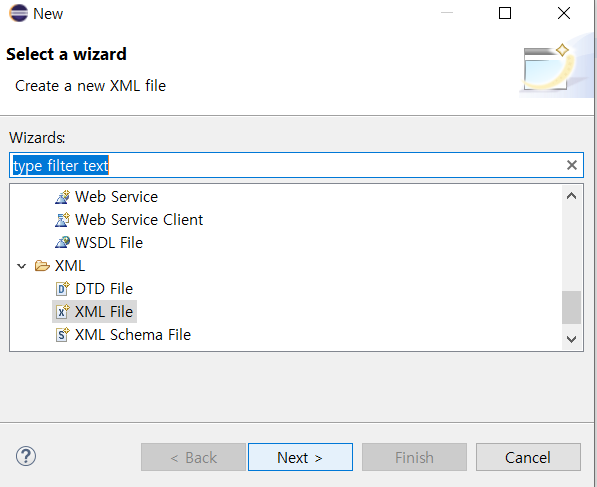The image size is (597, 487).
Task: Click the DTD File wizard icon
Action: pos(62,289)
